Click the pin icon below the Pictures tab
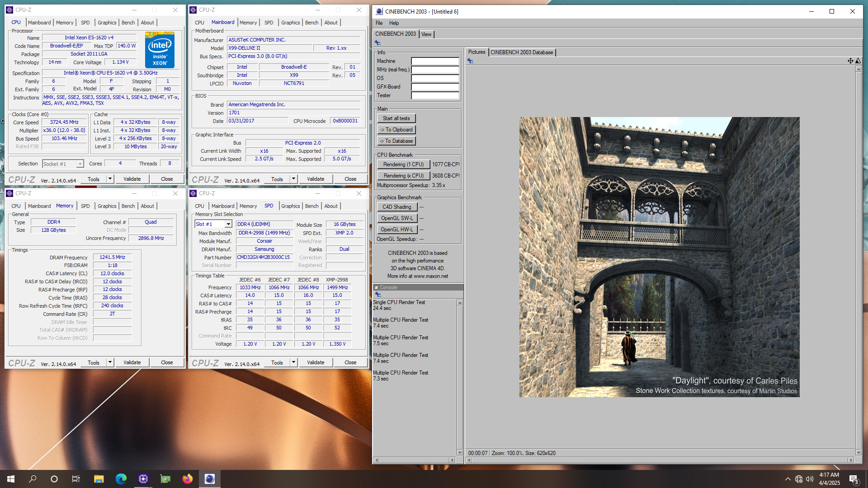The height and width of the screenshot is (488, 868). click(x=470, y=61)
